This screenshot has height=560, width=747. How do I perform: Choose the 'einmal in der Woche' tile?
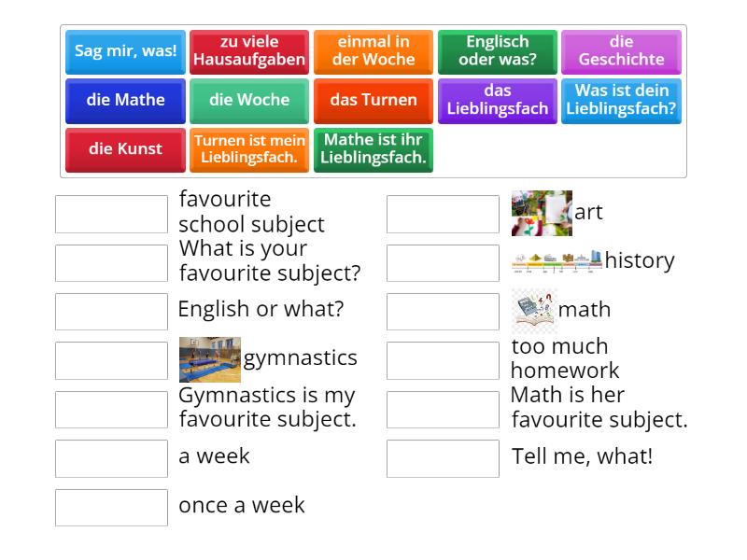[373, 52]
